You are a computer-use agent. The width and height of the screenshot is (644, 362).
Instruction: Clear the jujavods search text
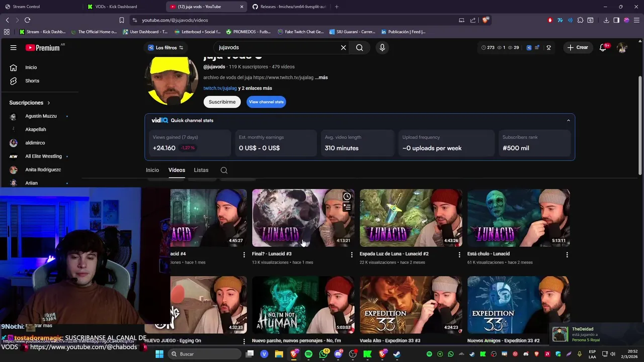point(343,47)
